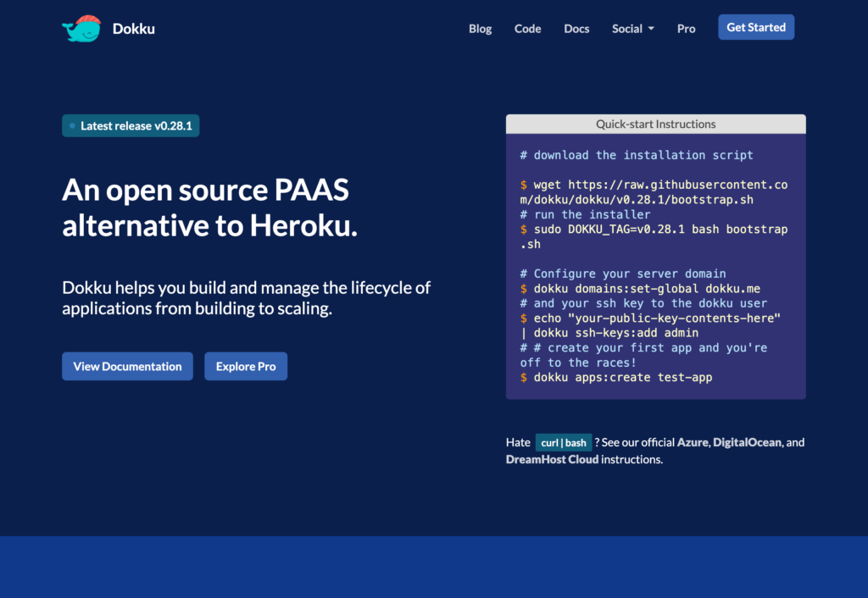Open the Azure instructions link
Image resolution: width=868 pixels, height=598 pixels.
tap(693, 442)
